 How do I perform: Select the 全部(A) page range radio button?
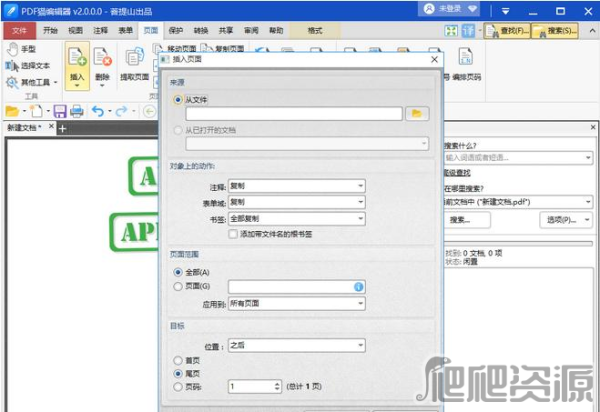179,272
